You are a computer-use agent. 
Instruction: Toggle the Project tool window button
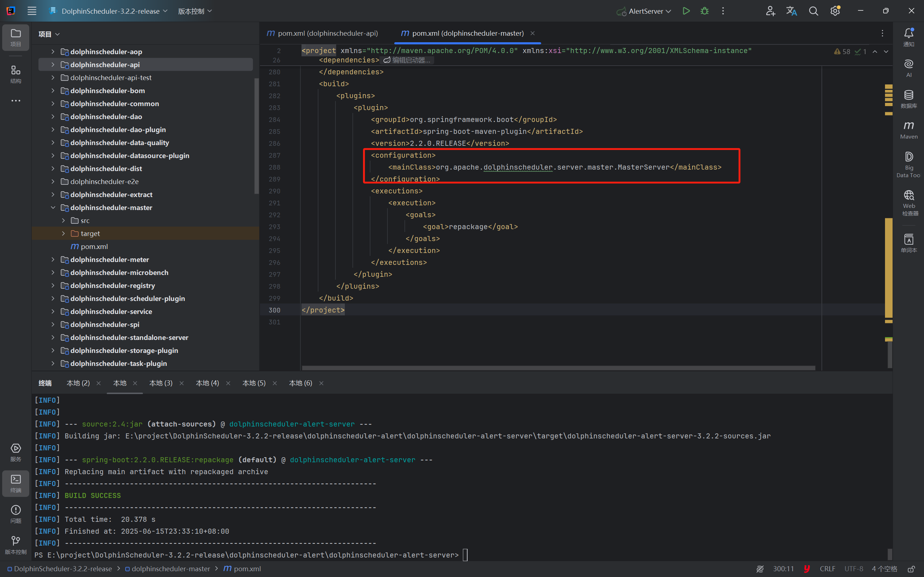point(16,38)
